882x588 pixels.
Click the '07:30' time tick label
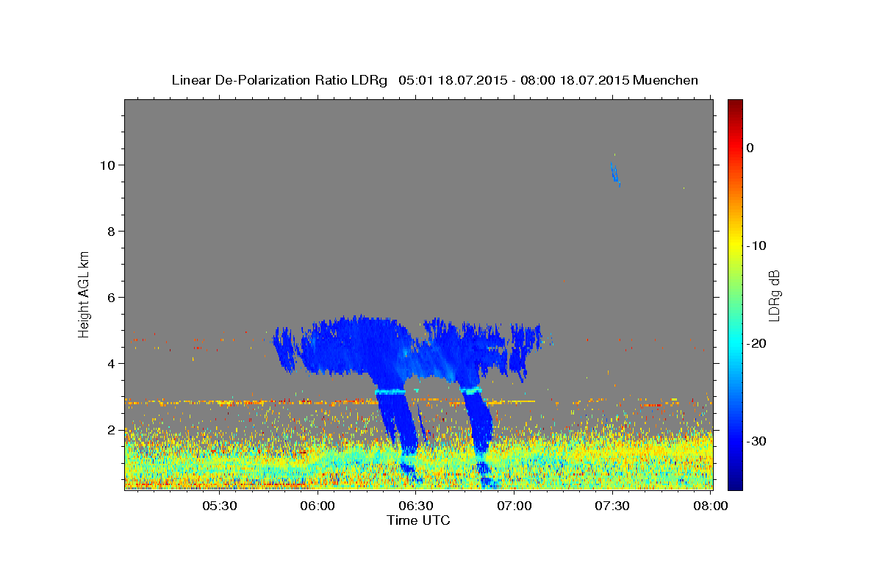click(612, 506)
